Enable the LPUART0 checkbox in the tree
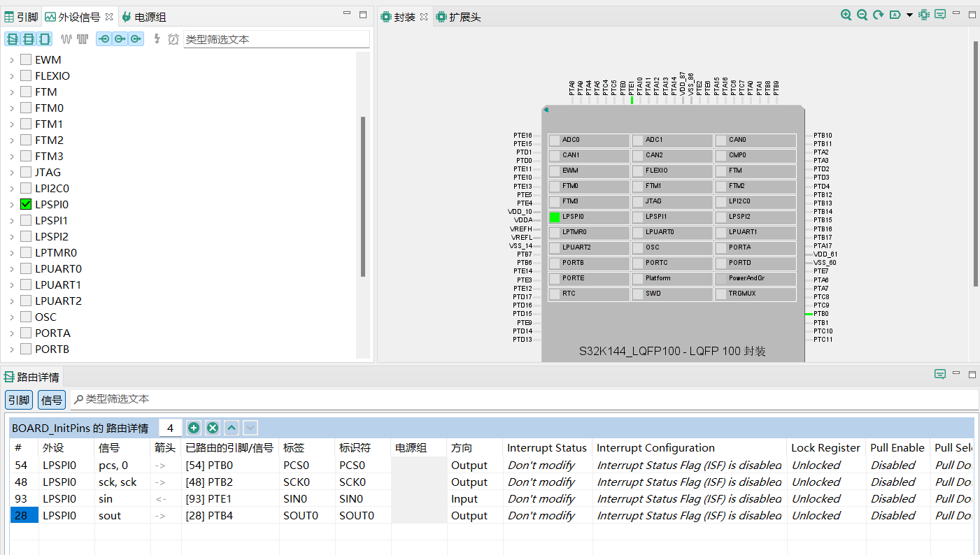The width and height of the screenshot is (980, 555). pos(26,268)
